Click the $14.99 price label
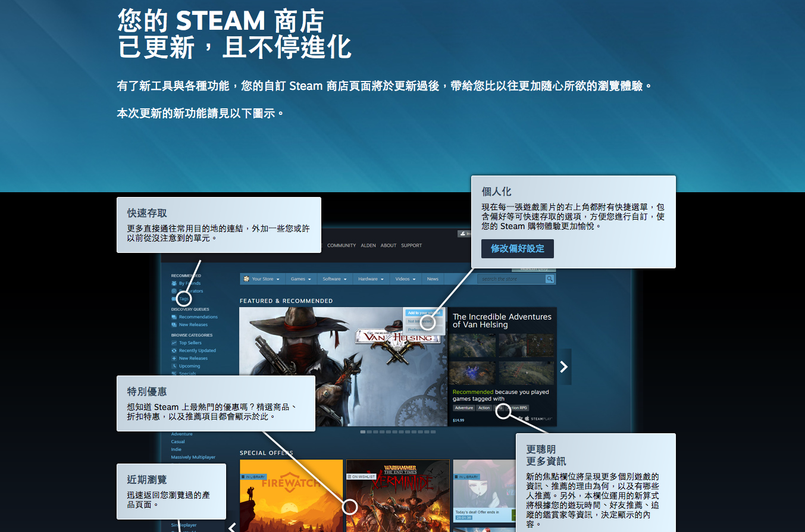This screenshot has width=805, height=532. (x=459, y=421)
